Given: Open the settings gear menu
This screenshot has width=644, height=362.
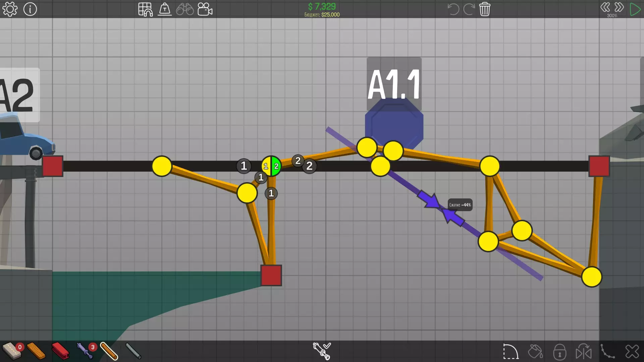Looking at the screenshot, I should pyautogui.click(x=10, y=9).
